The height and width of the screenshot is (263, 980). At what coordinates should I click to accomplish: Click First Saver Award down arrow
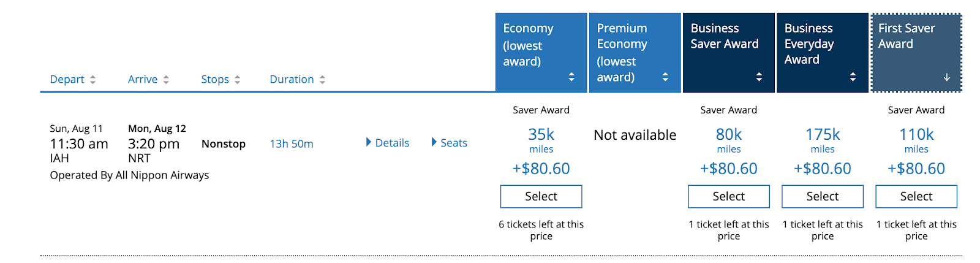click(946, 77)
